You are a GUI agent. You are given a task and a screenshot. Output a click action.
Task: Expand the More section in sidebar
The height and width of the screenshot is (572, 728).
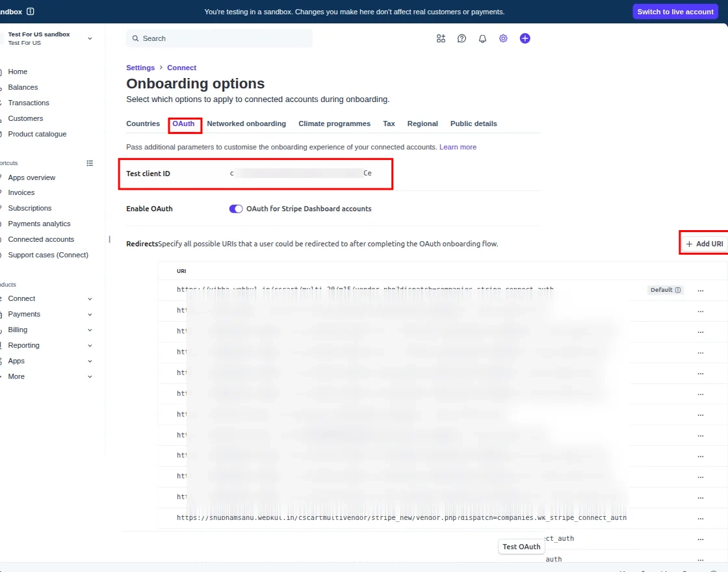pos(90,376)
